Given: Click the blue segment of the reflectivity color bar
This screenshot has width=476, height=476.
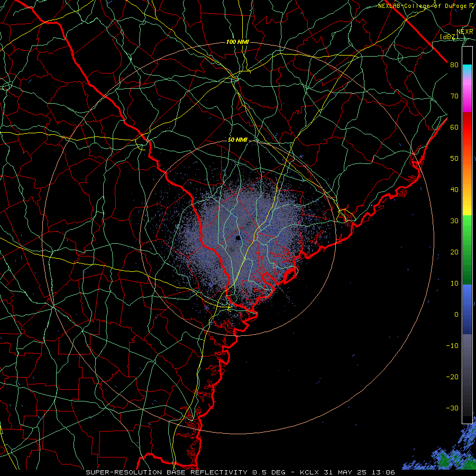Looking at the screenshot, I should (467, 309).
